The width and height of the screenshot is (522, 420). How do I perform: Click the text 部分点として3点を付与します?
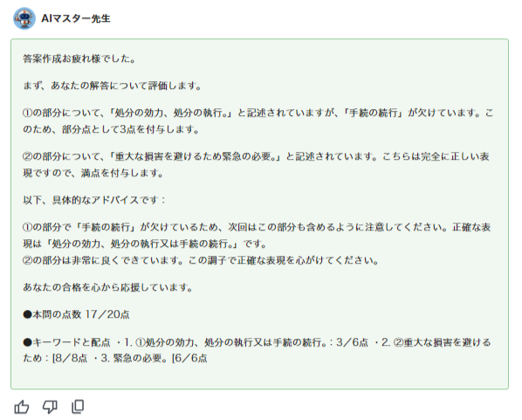point(127,129)
